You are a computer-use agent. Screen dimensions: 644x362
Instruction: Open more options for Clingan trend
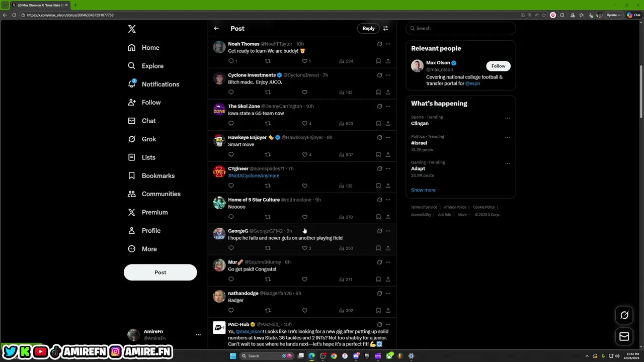507,118
